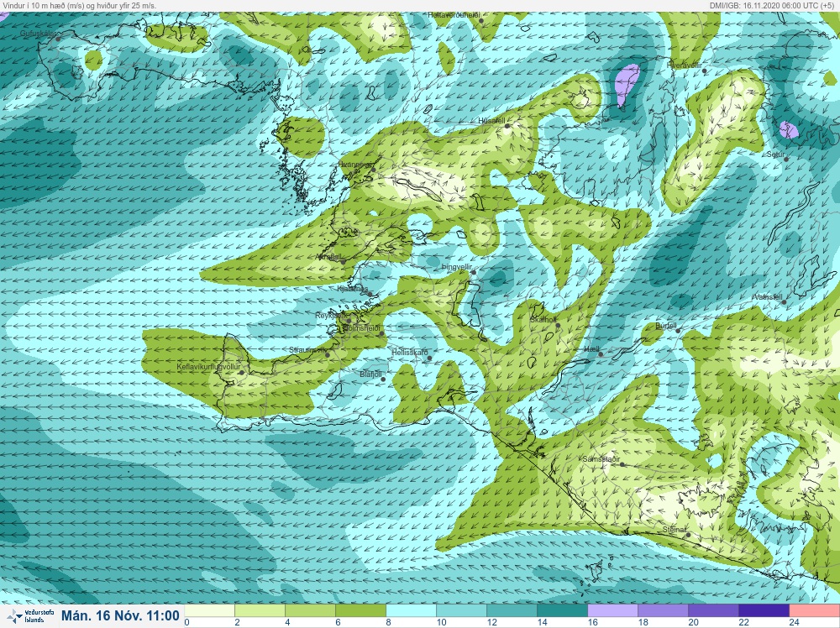
Task: Click the Hveravellir station label
Action: click(684, 65)
